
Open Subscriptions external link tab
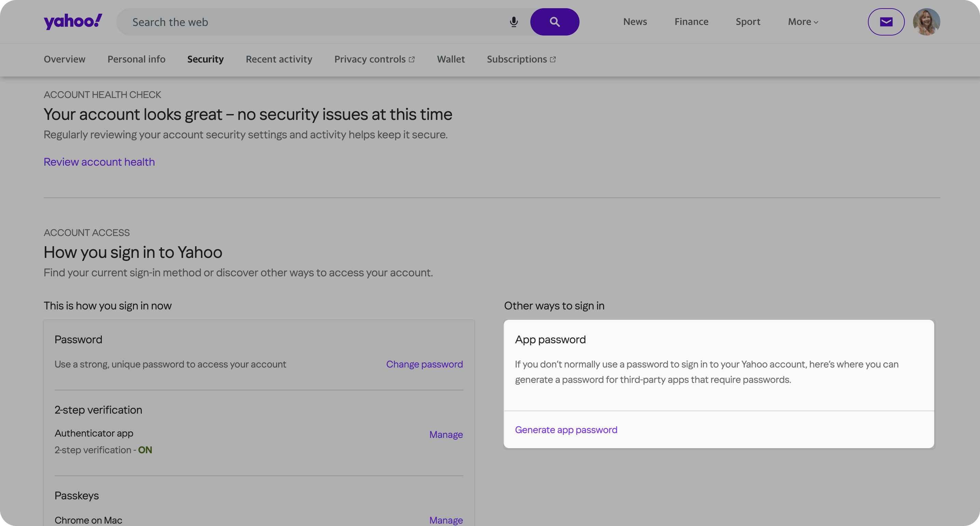pyautogui.click(x=521, y=59)
